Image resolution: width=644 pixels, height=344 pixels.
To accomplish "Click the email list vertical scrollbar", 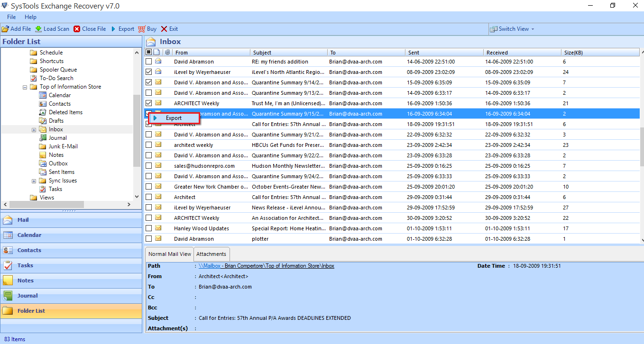I will click(642, 147).
